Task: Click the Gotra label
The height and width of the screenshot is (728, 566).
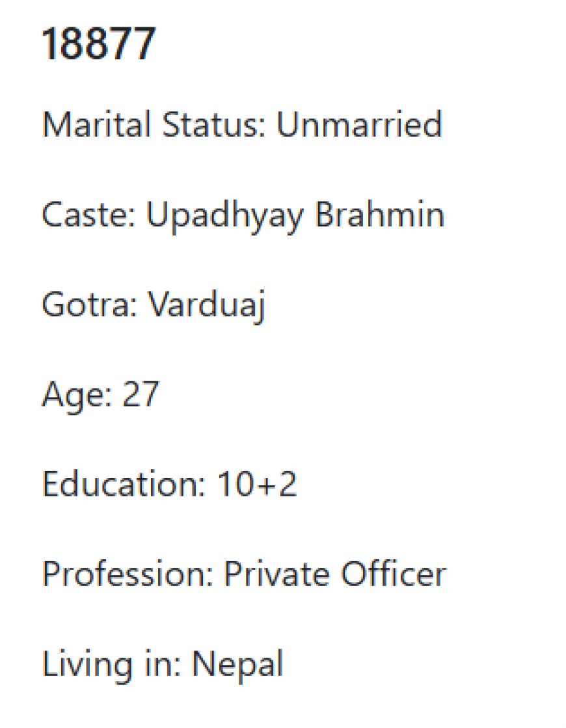Action: click(x=89, y=304)
